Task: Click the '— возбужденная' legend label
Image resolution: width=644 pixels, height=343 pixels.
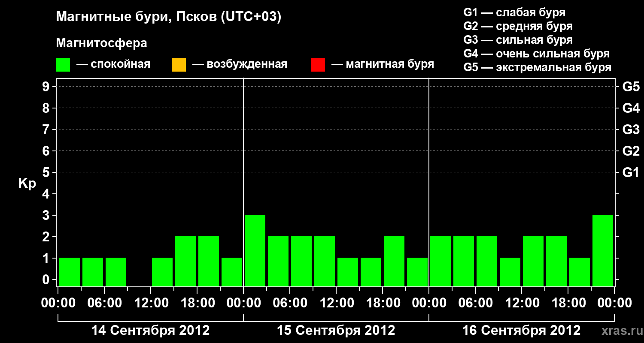Action: [240, 64]
